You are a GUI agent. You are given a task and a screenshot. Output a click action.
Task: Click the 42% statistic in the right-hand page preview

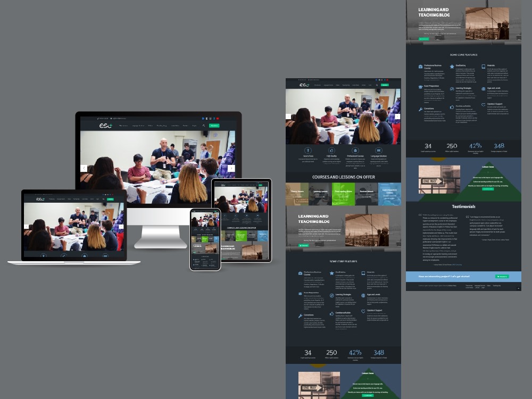click(475, 146)
